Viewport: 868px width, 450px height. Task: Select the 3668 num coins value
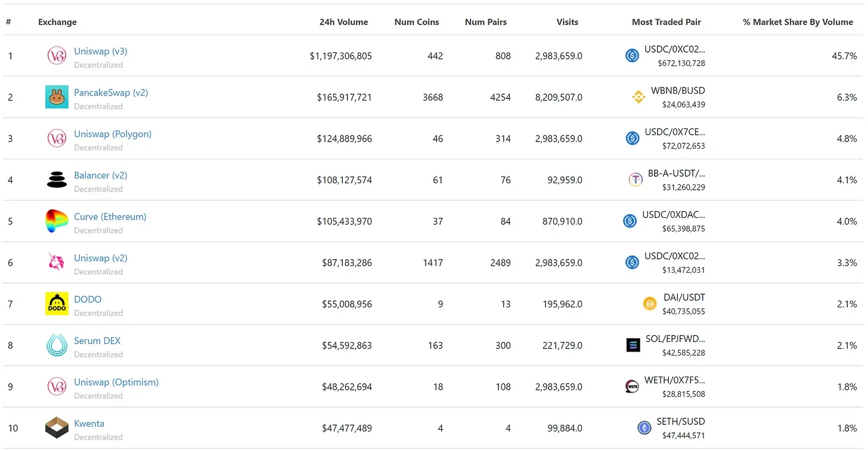tap(433, 97)
